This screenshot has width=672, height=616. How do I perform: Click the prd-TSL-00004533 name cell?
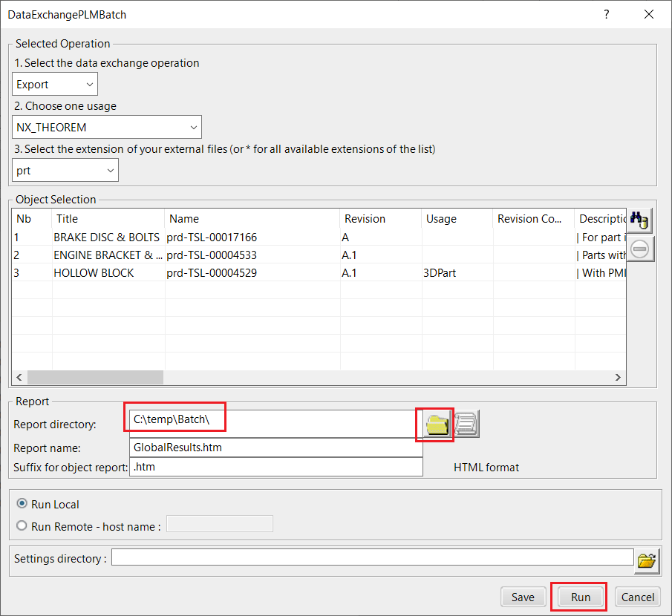tap(212, 255)
